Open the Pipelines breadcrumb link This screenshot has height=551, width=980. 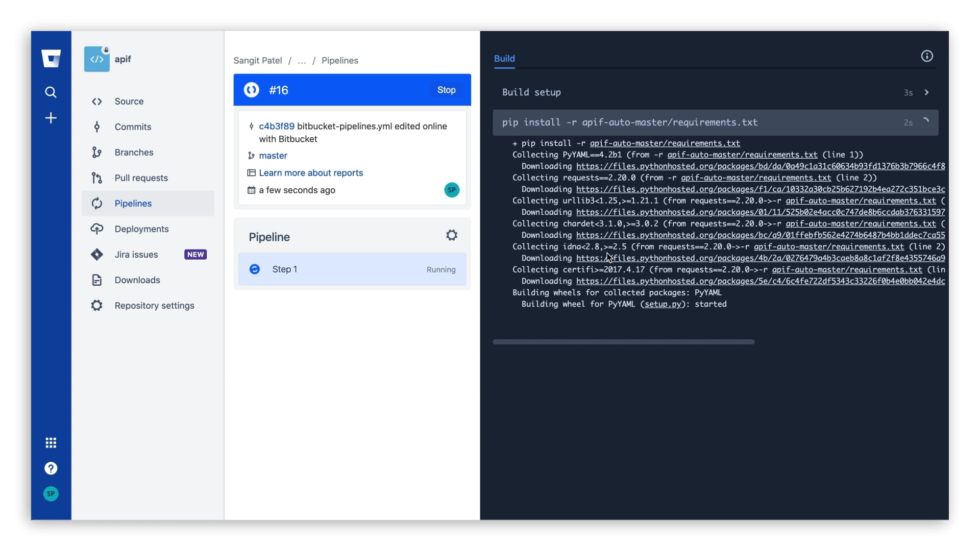[339, 61]
